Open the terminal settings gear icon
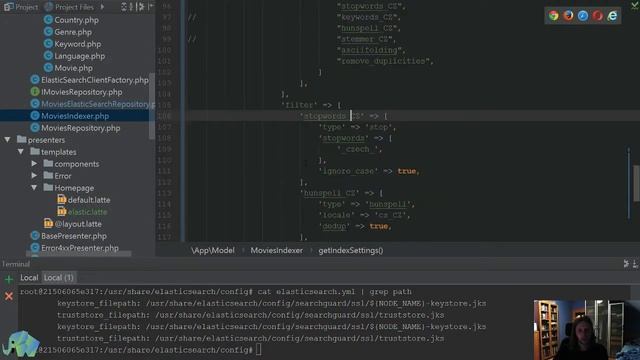 tap(626, 264)
